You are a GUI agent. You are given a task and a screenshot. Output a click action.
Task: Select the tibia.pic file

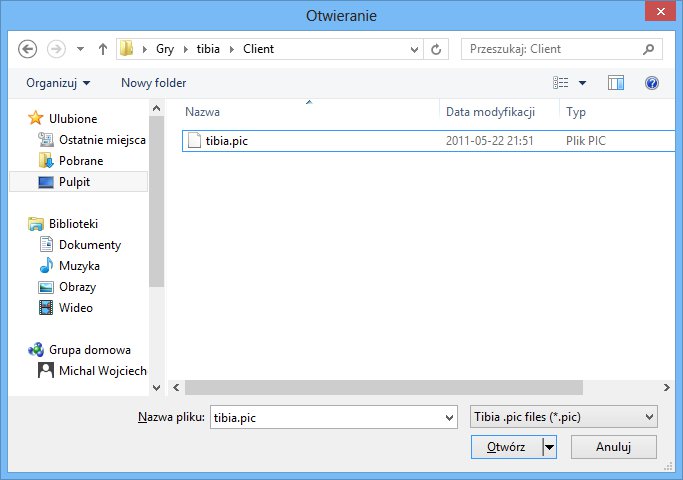(429, 141)
